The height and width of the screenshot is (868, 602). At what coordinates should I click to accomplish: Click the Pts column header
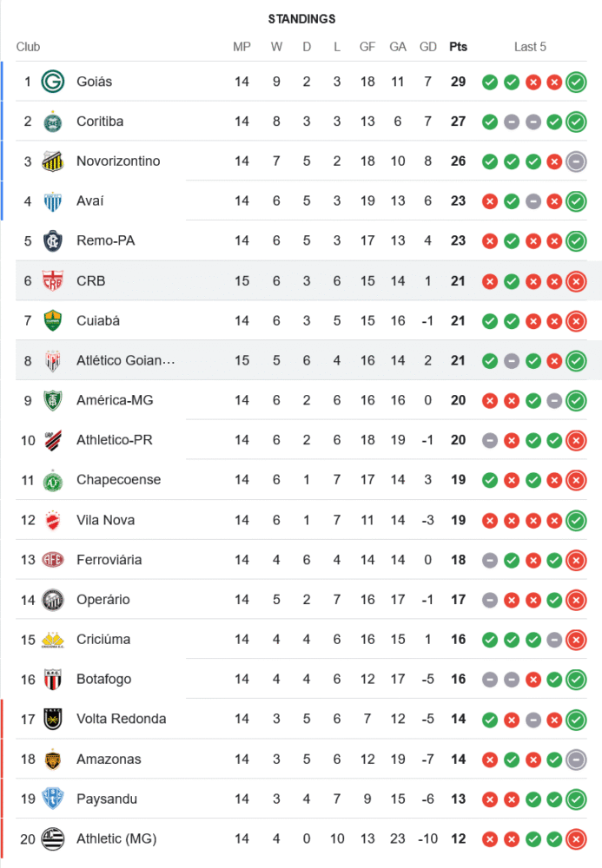pyautogui.click(x=458, y=47)
